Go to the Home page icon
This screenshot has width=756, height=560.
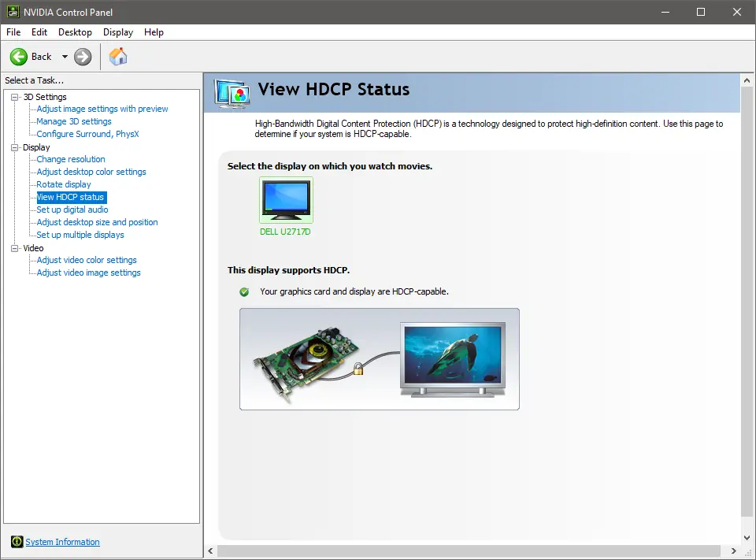[118, 57]
